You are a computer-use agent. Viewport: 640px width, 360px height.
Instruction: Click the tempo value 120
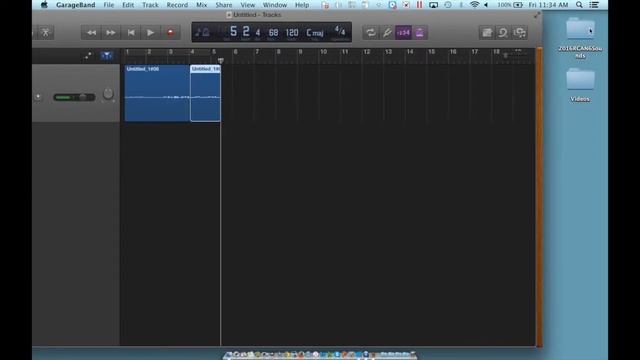click(x=291, y=32)
